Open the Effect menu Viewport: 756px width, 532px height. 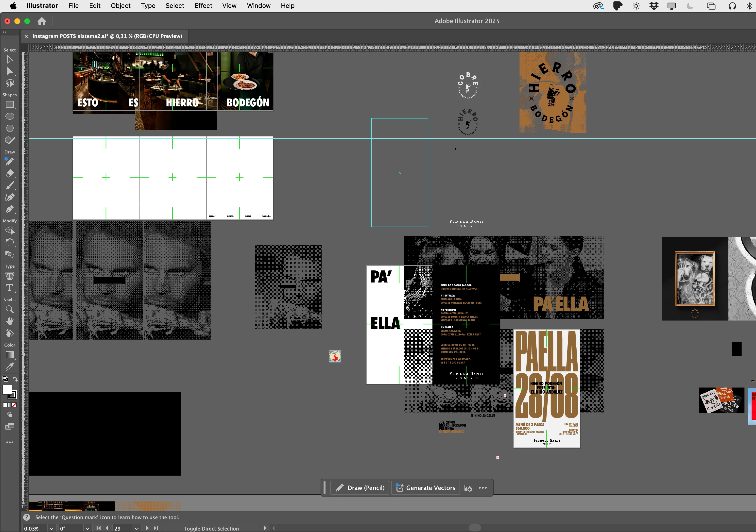pos(203,6)
